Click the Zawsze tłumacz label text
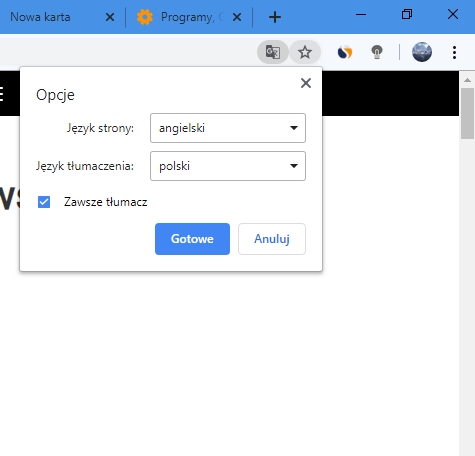475x456 pixels. [106, 202]
